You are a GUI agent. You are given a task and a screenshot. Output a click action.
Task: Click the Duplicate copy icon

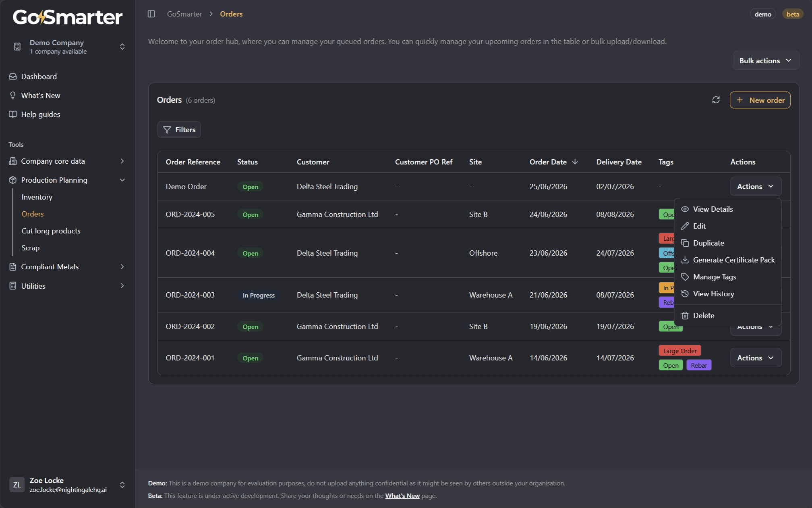685,243
